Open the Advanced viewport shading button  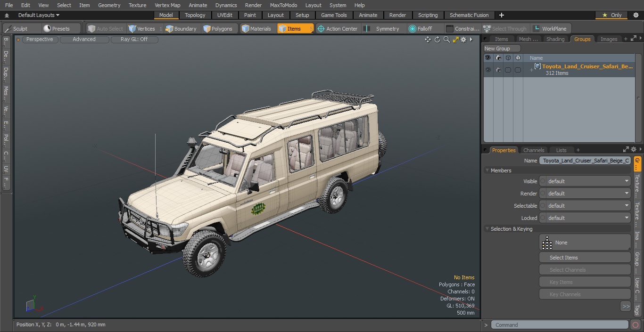point(84,39)
